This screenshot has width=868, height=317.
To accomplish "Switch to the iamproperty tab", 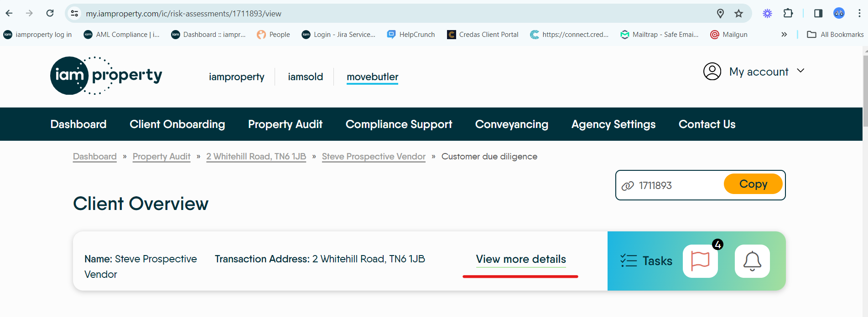I will click(x=237, y=77).
